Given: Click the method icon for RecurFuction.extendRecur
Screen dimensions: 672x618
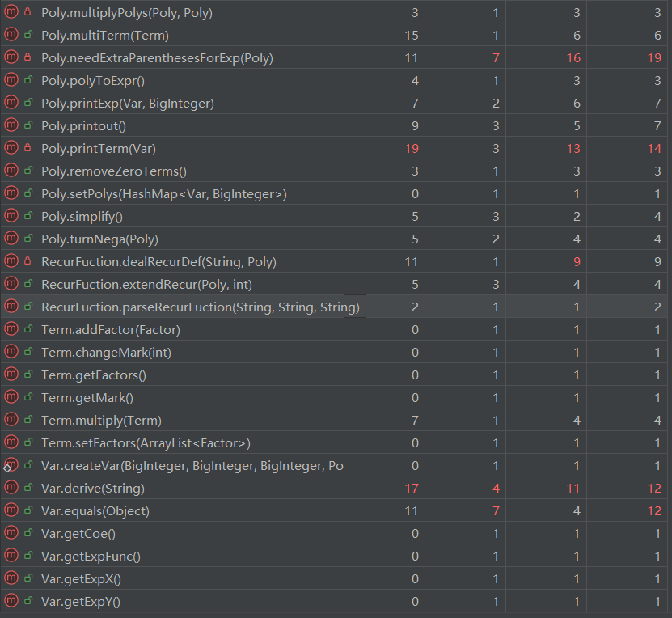Looking at the screenshot, I should [11, 284].
